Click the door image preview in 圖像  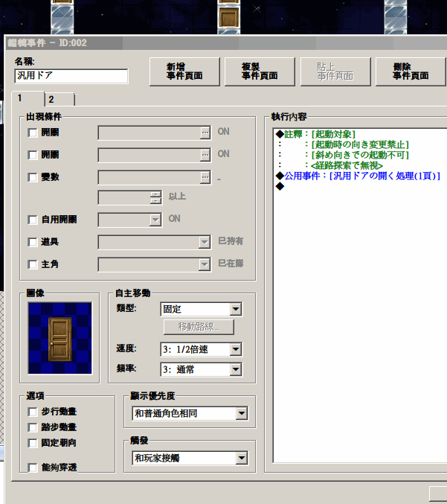point(60,338)
